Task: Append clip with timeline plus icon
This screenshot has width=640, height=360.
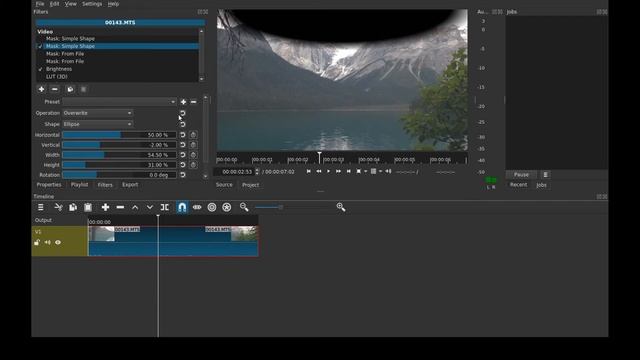Action: [x=105, y=207]
